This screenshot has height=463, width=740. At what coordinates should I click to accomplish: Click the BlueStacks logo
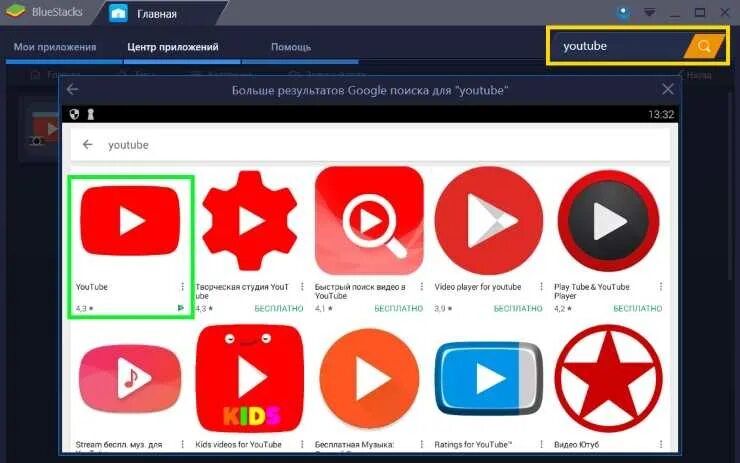coord(16,11)
